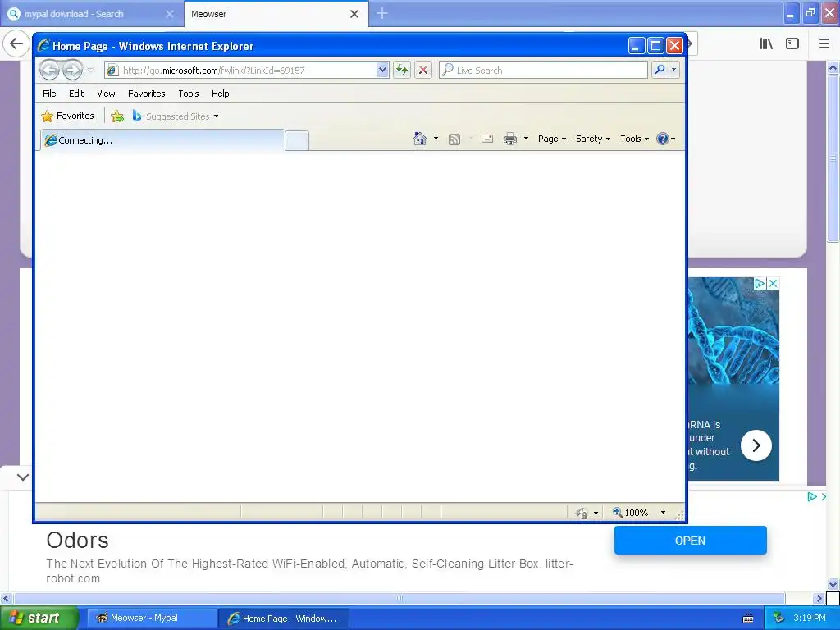Close the Meowser tab in Mypal

354,14
